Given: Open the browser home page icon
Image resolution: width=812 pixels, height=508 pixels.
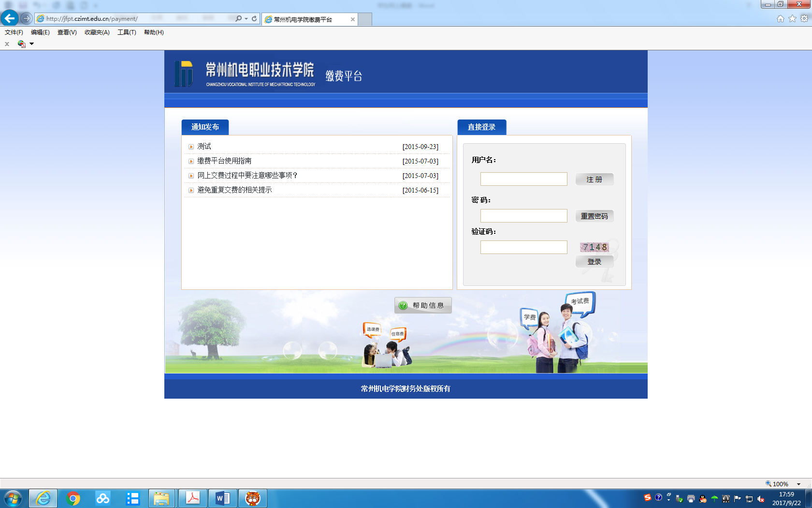Looking at the screenshot, I should 780,18.
